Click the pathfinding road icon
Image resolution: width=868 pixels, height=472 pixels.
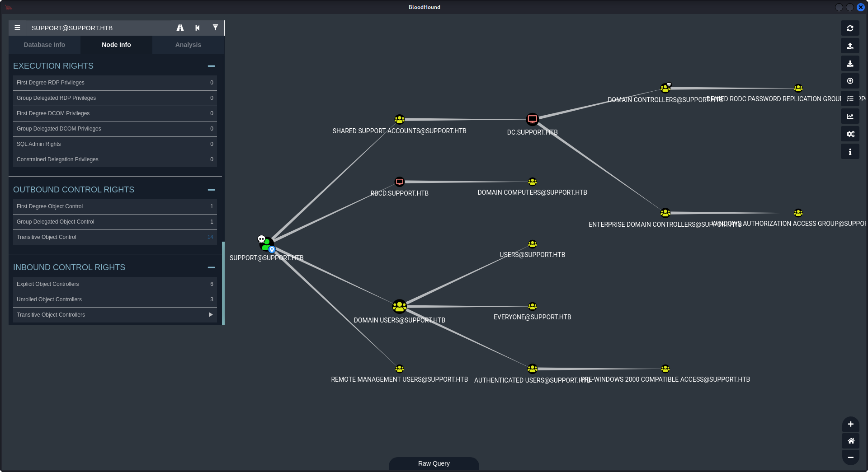(x=180, y=28)
